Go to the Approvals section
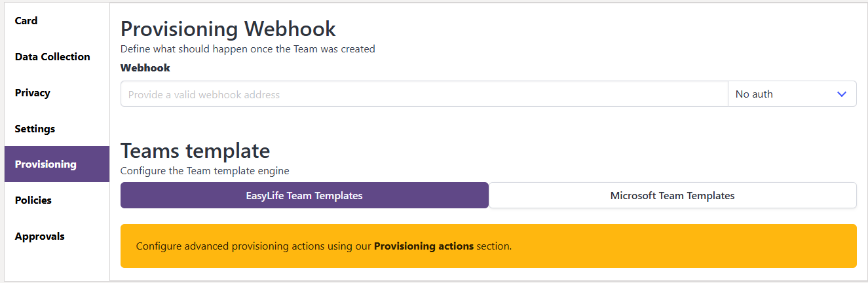This screenshot has width=868, height=283. pos(40,236)
